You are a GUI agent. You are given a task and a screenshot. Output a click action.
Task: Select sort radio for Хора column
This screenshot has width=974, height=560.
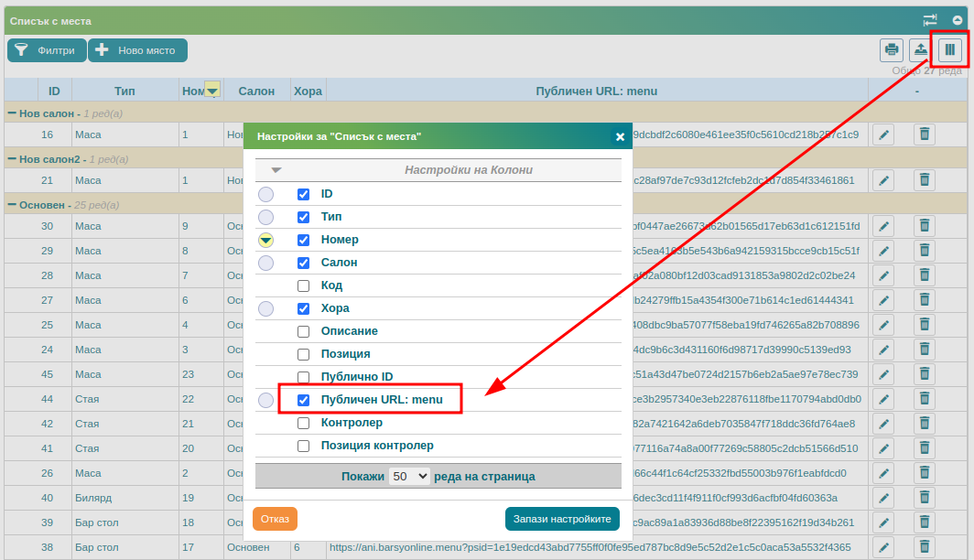coord(265,308)
